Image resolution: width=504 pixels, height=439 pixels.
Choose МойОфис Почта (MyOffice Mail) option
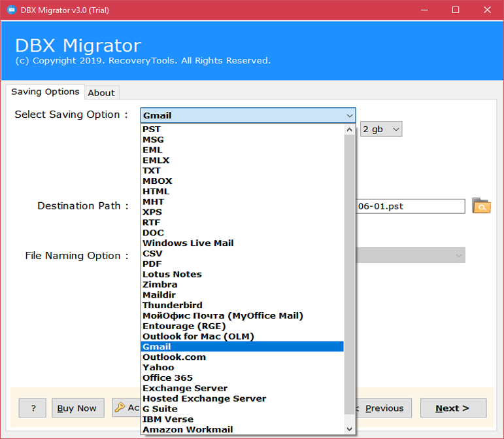[243, 315]
